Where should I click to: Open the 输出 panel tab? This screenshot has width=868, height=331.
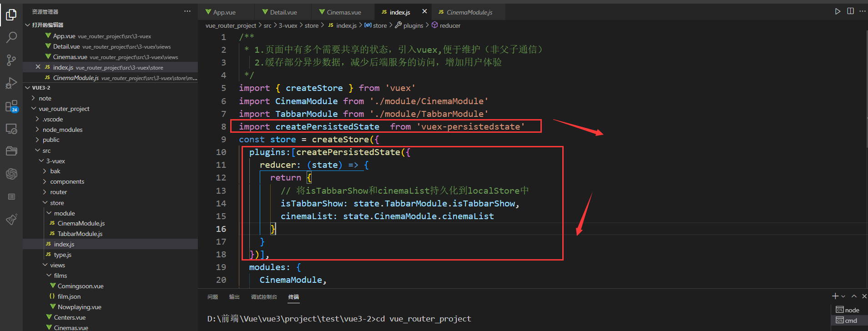coord(234,297)
